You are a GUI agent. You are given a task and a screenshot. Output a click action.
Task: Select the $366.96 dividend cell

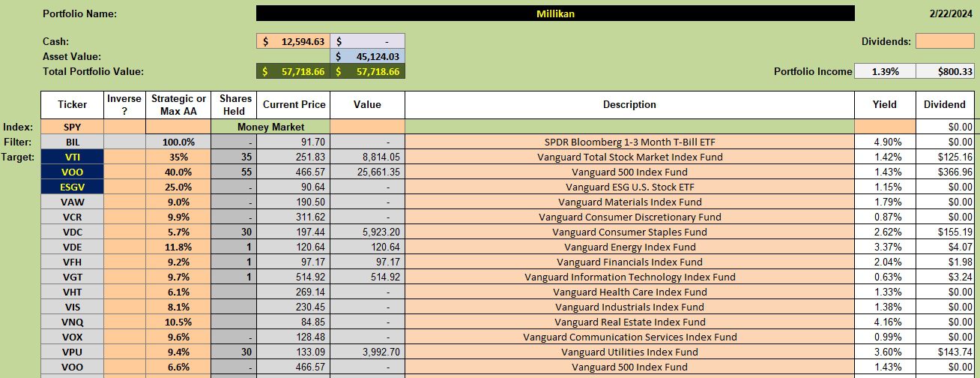pyautogui.click(x=945, y=172)
